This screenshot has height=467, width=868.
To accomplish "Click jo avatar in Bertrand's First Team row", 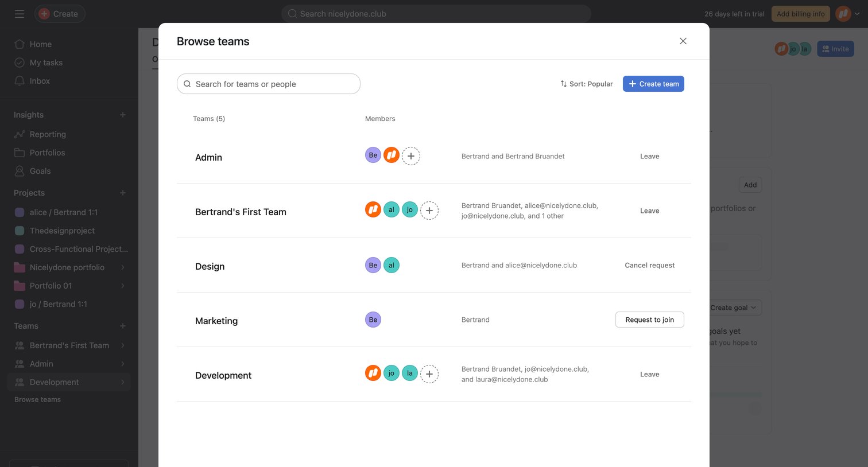I will [410, 209].
